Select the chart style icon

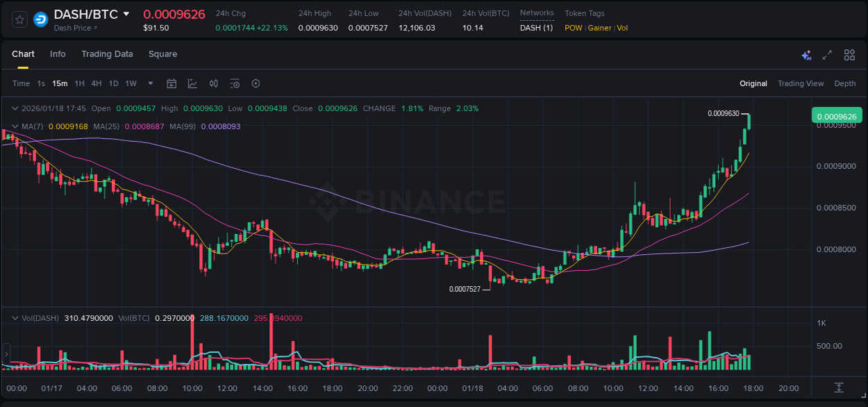(x=192, y=83)
